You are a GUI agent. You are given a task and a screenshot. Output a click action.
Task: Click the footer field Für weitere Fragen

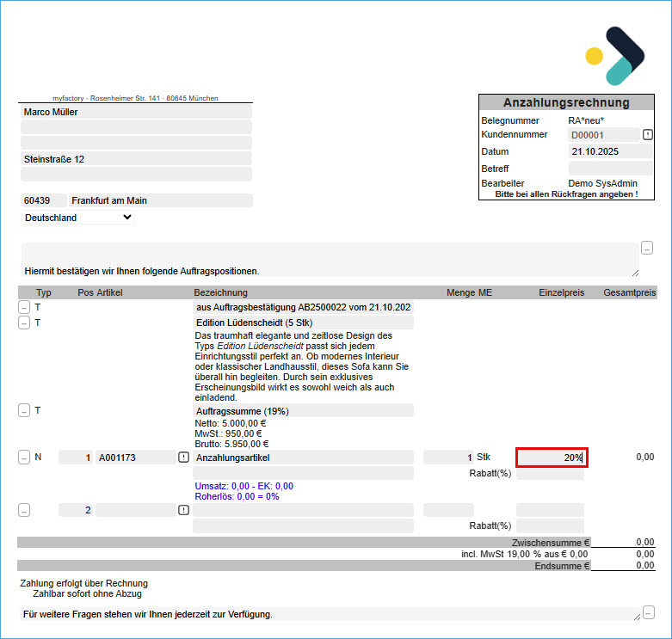pyautogui.click(x=330, y=614)
